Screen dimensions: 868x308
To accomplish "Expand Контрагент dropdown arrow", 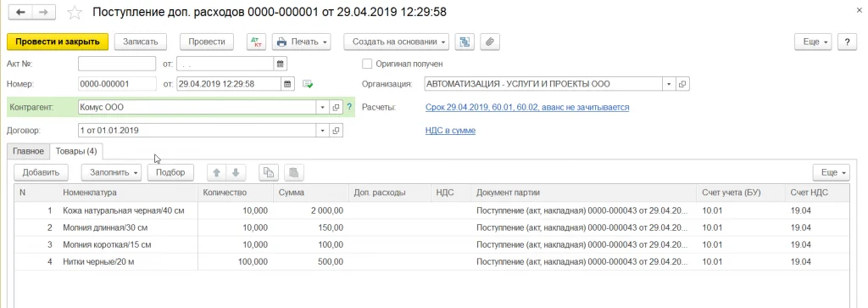I will point(323,108).
